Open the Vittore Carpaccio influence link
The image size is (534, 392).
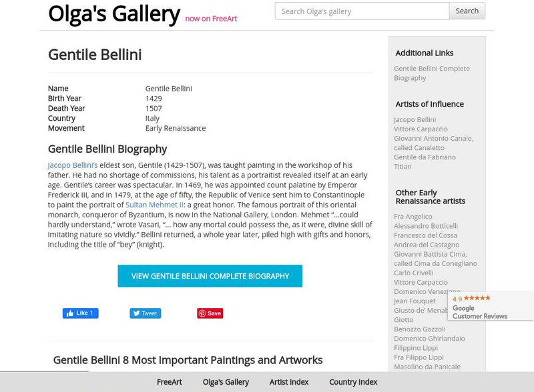[421, 129]
